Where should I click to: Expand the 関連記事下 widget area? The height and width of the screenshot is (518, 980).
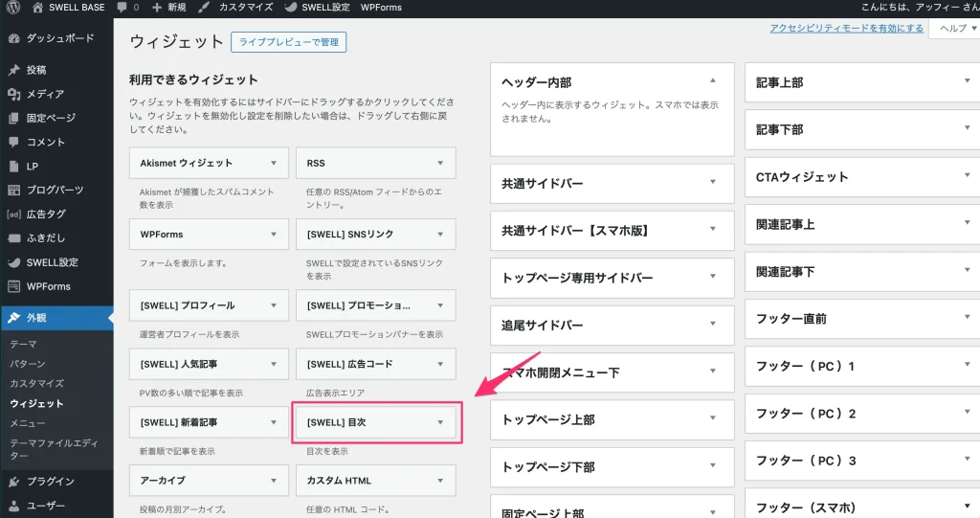[968, 270]
